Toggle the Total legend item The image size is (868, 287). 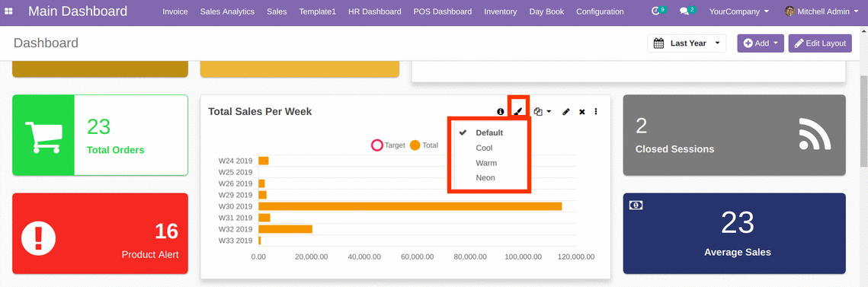[424, 145]
